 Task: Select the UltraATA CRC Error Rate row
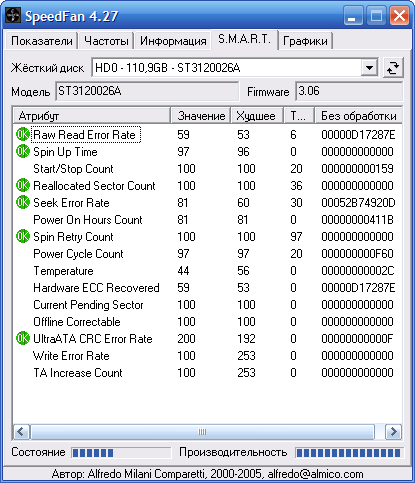pos(207,339)
